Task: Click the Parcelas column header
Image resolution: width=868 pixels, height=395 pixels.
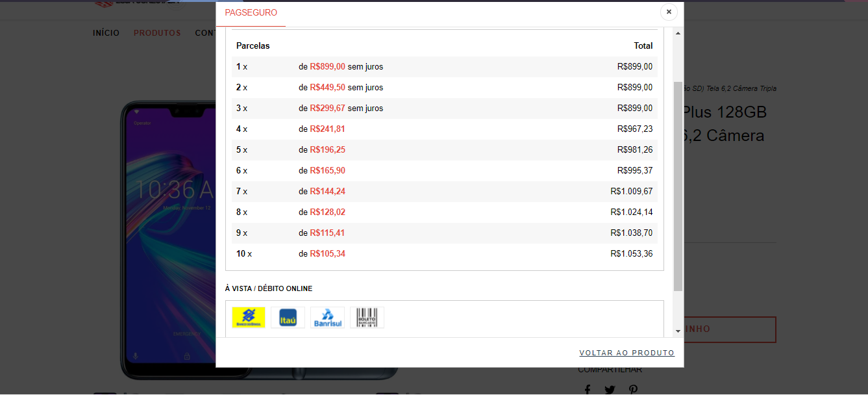Action: coord(253,46)
